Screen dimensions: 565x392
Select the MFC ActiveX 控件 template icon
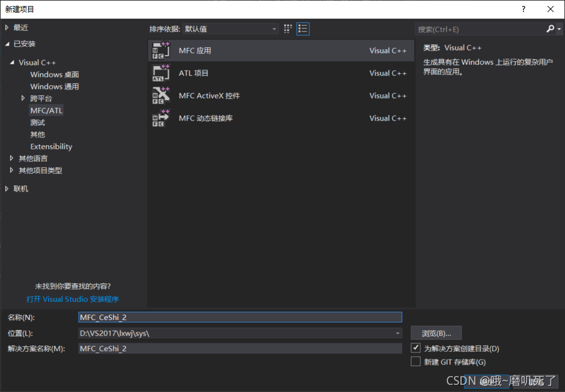pyautogui.click(x=161, y=95)
